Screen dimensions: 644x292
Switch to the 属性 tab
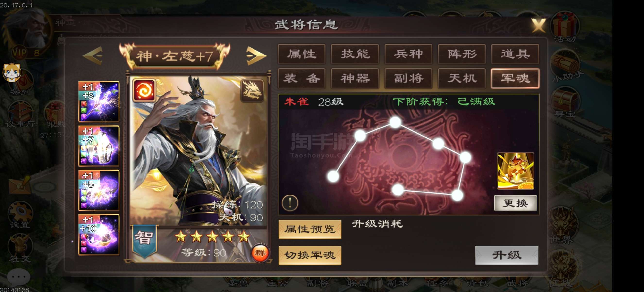click(302, 54)
